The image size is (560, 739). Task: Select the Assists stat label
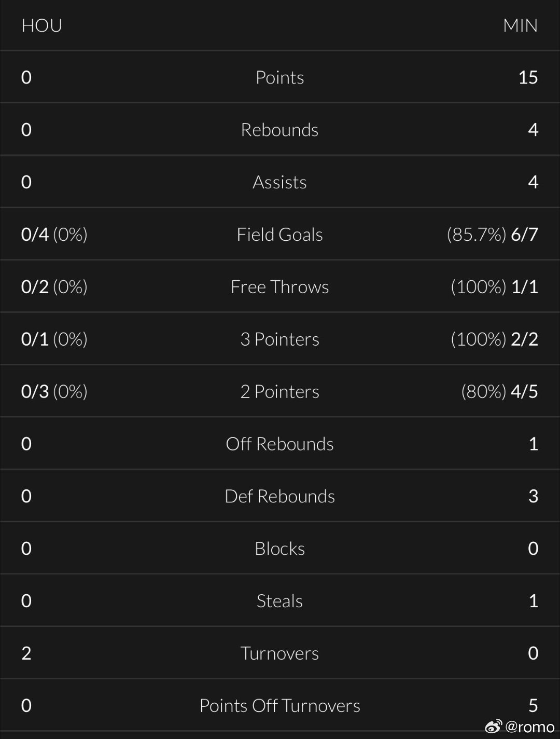pyautogui.click(x=279, y=182)
